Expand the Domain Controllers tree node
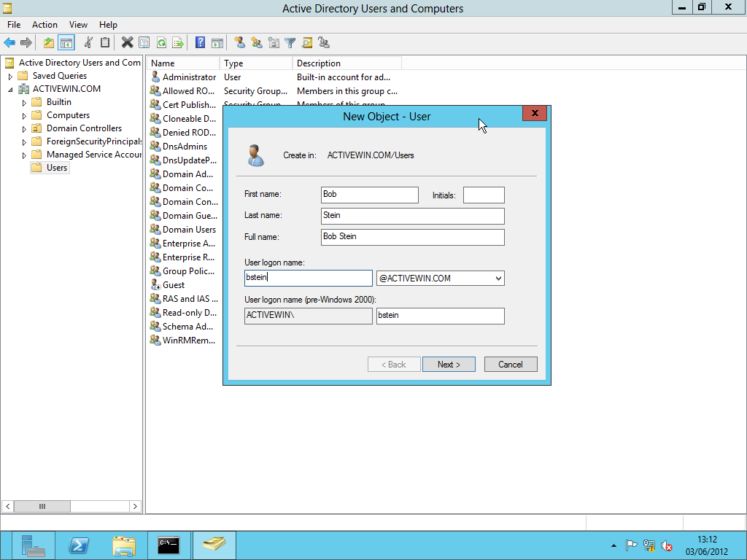The height and width of the screenshot is (560, 747). point(24,129)
